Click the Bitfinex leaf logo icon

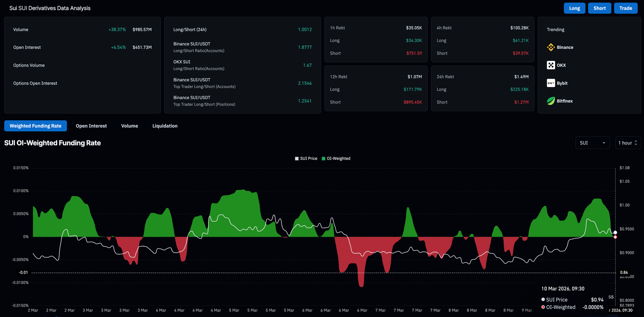(x=551, y=101)
